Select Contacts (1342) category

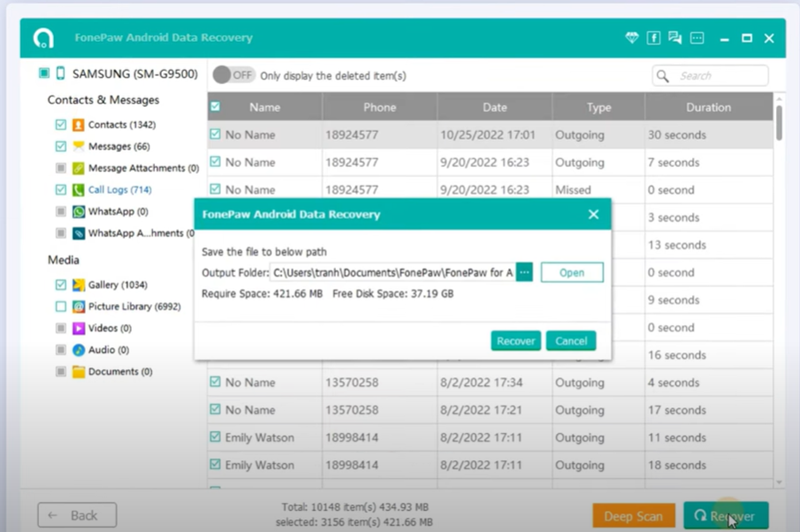(x=122, y=125)
